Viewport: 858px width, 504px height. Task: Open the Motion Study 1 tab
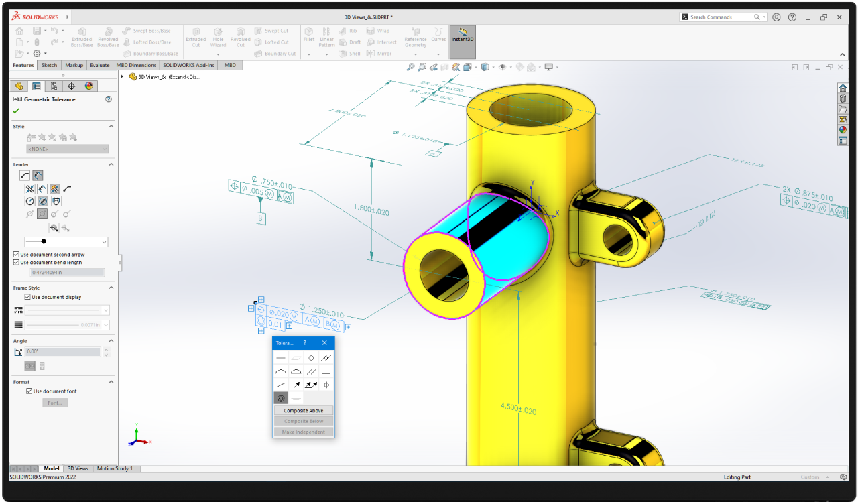click(115, 468)
